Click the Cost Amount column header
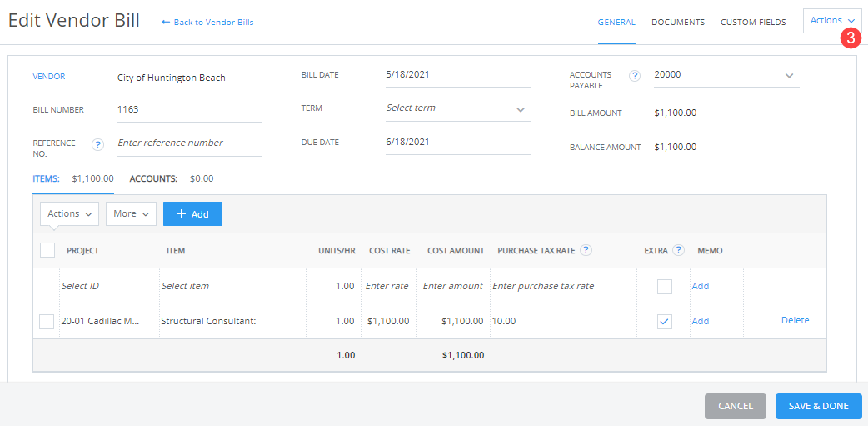 pos(456,251)
